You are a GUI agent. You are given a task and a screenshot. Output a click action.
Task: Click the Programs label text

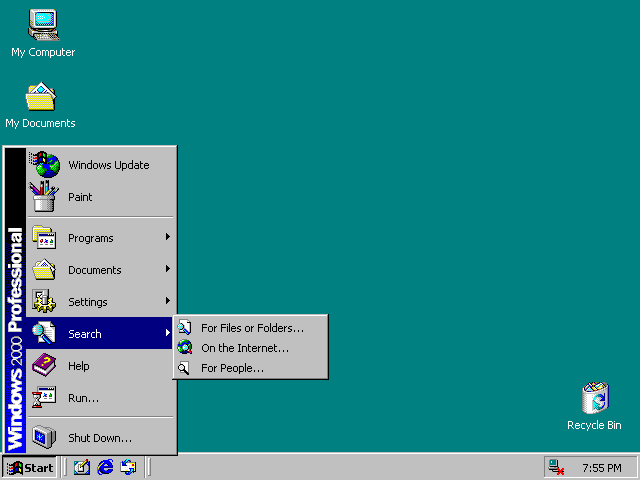point(91,238)
